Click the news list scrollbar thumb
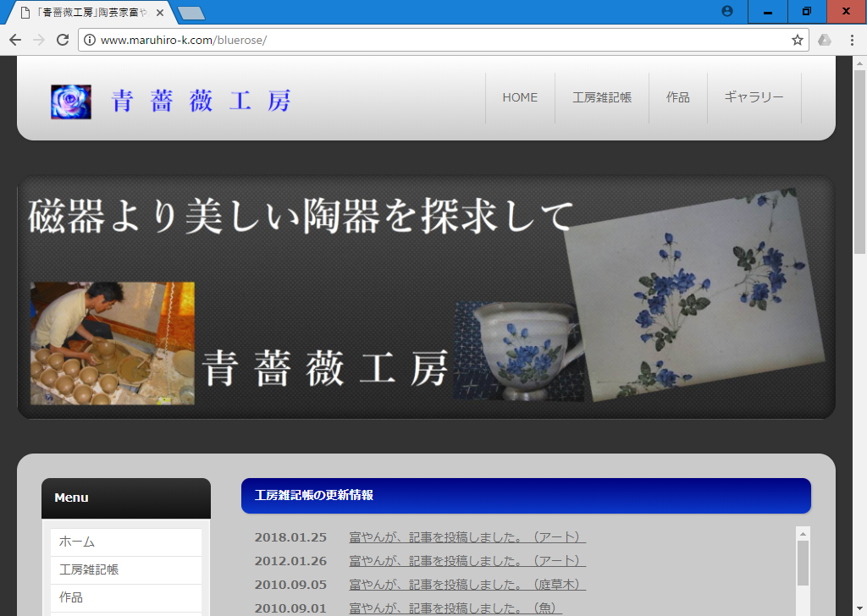 (803, 564)
